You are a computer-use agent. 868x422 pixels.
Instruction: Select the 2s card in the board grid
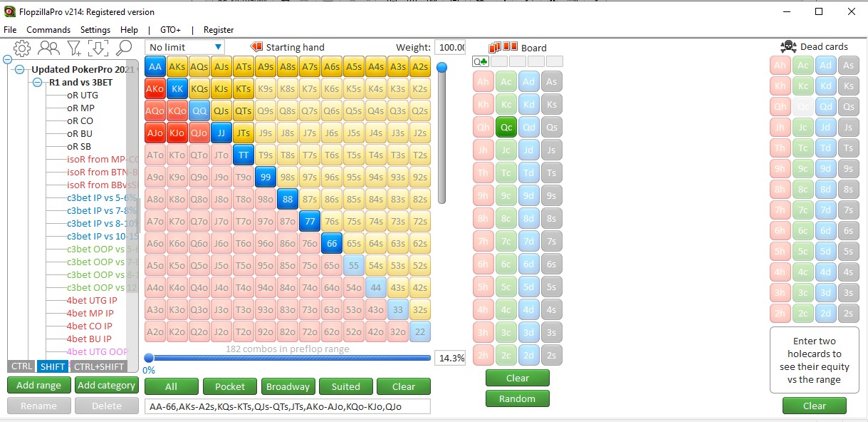551,355
